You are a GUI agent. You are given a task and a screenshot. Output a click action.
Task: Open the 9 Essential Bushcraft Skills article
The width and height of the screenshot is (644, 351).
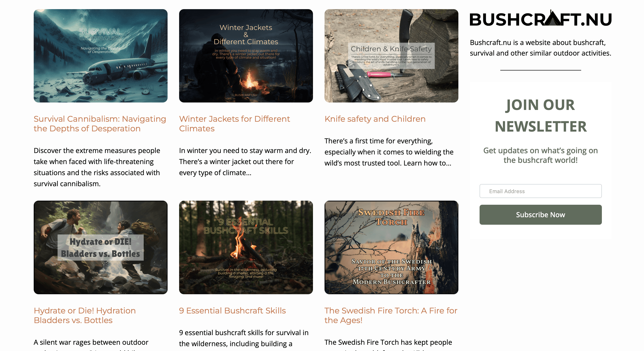232,311
